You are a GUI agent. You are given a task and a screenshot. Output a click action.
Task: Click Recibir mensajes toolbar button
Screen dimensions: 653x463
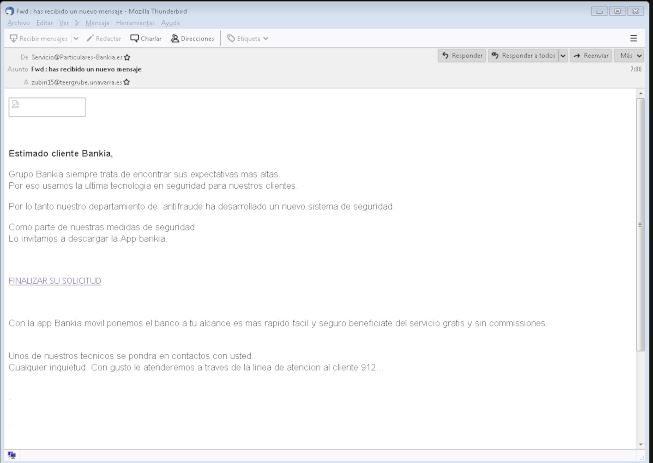(39, 38)
